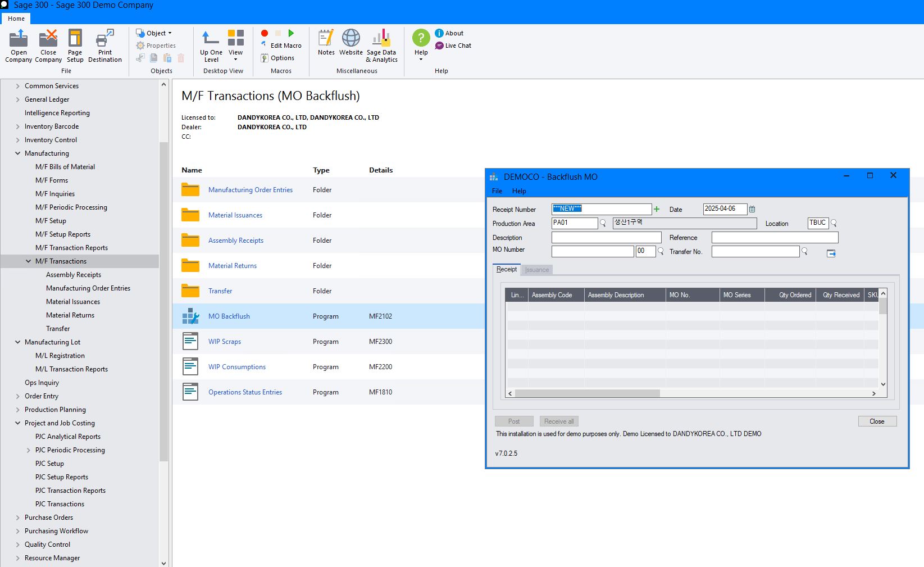Click the Post button

click(x=514, y=421)
